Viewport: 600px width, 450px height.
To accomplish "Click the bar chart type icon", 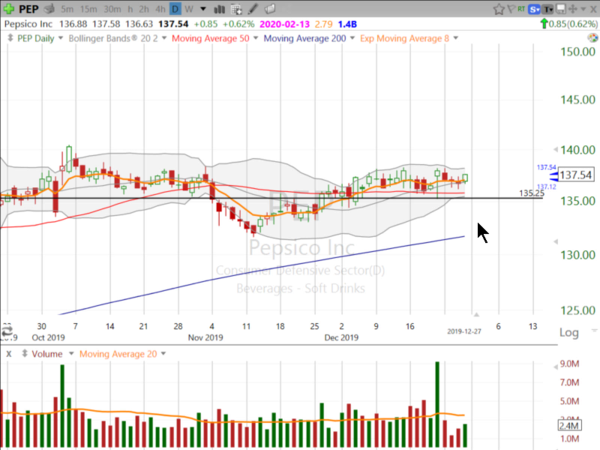I will click(219, 9).
